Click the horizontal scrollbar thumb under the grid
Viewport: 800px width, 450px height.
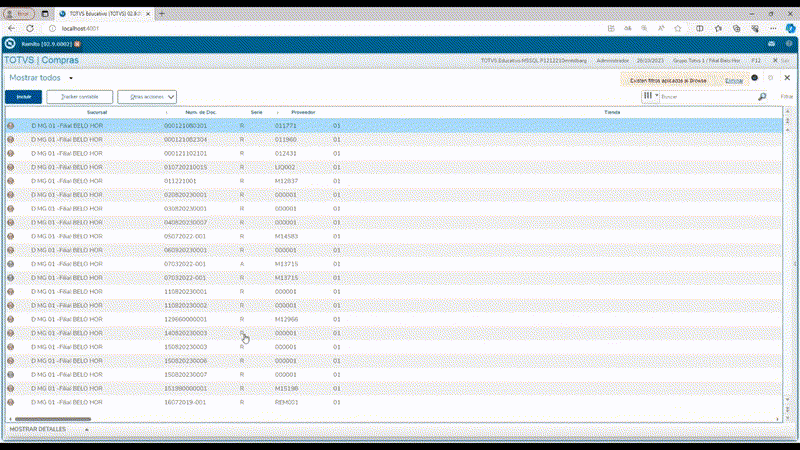pos(53,419)
